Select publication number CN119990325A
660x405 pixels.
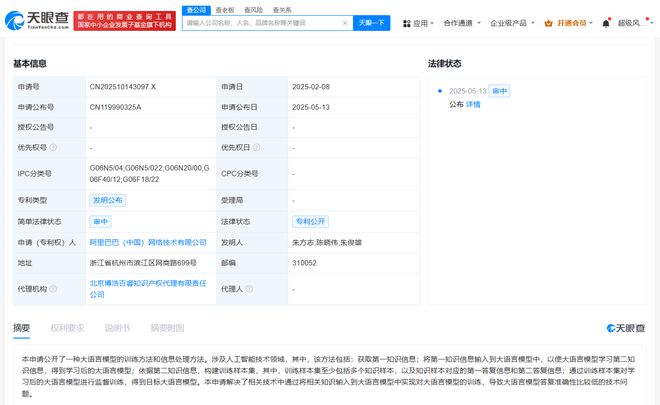pos(115,107)
